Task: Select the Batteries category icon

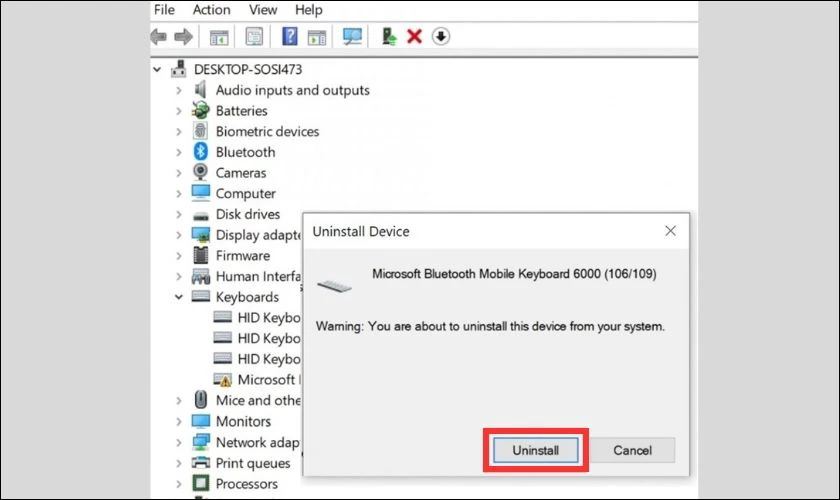Action: 201,110
